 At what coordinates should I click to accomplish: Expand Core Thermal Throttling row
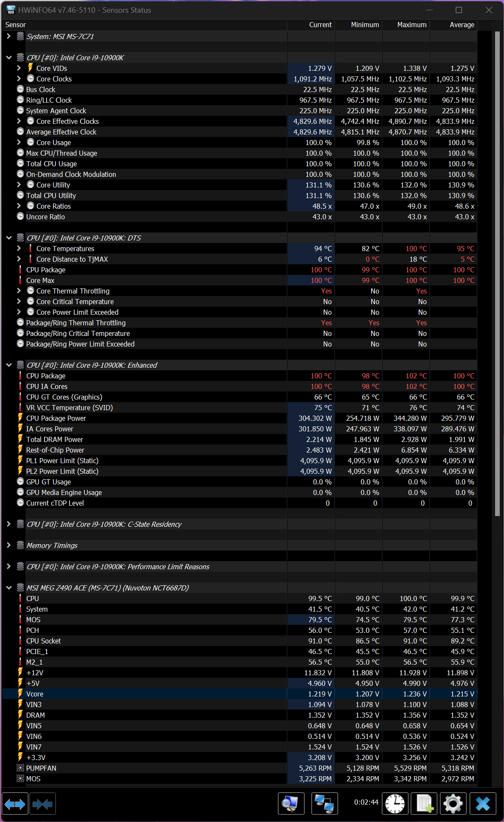tap(19, 291)
